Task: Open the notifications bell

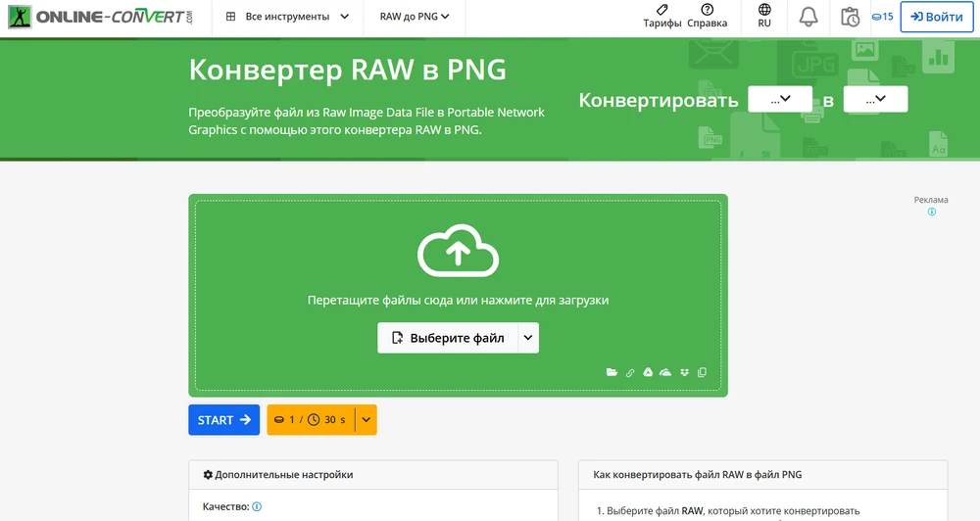Action: (808, 17)
